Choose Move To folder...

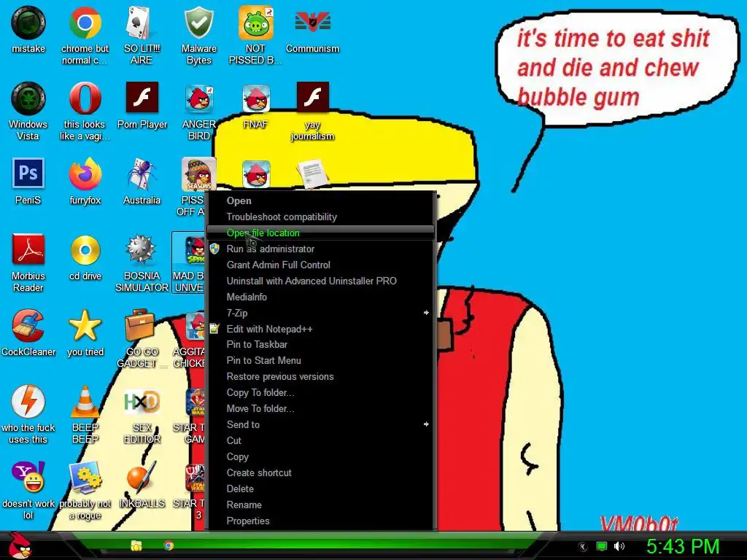click(x=321, y=408)
